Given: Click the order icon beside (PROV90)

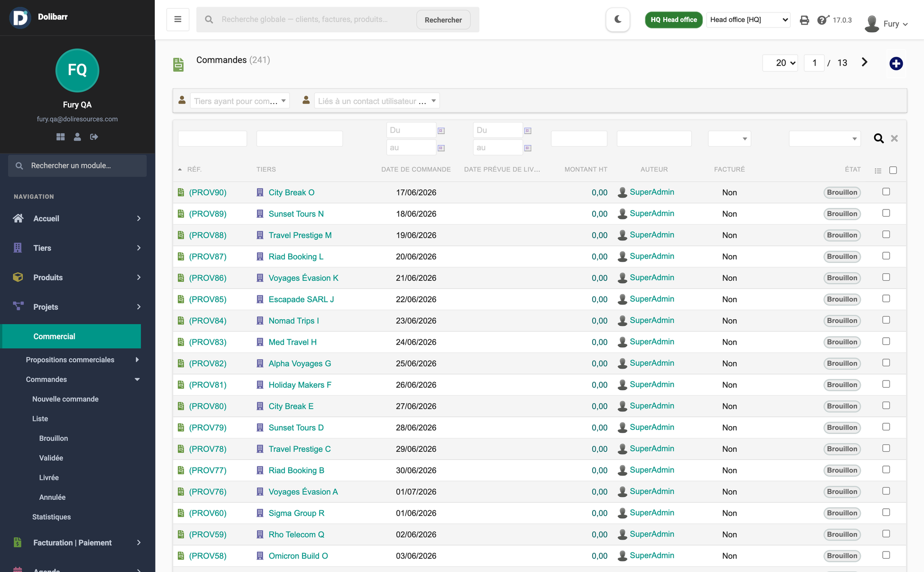Looking at the screenshot, I should pyautogui.click(x=181, y=192).
